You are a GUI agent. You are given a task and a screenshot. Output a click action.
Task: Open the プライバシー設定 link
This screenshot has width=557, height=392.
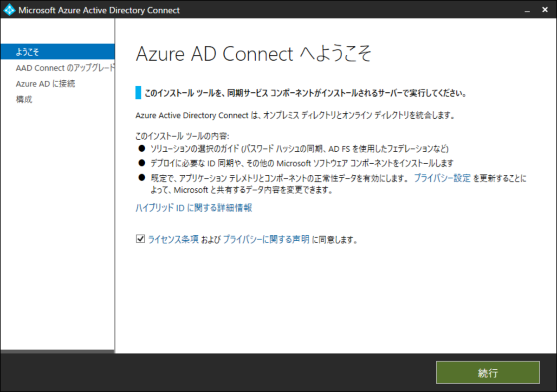coord(442,178)
